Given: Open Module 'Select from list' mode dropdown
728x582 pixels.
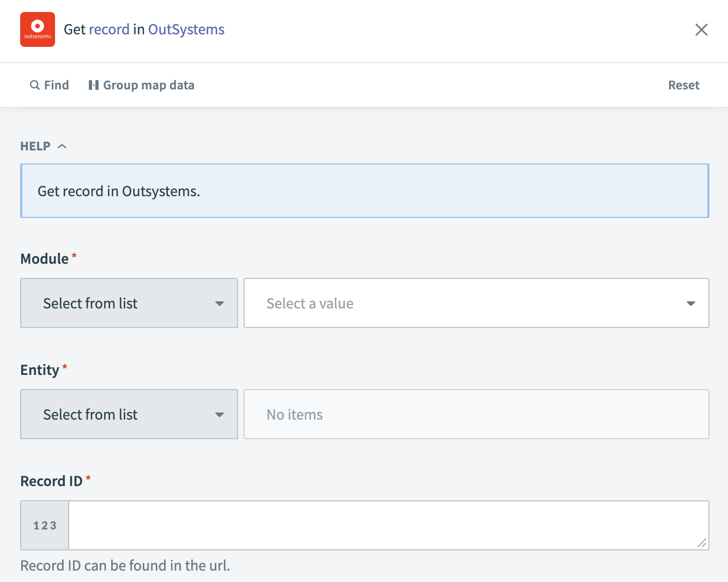Looking at the screenshot, I should 129,303.
